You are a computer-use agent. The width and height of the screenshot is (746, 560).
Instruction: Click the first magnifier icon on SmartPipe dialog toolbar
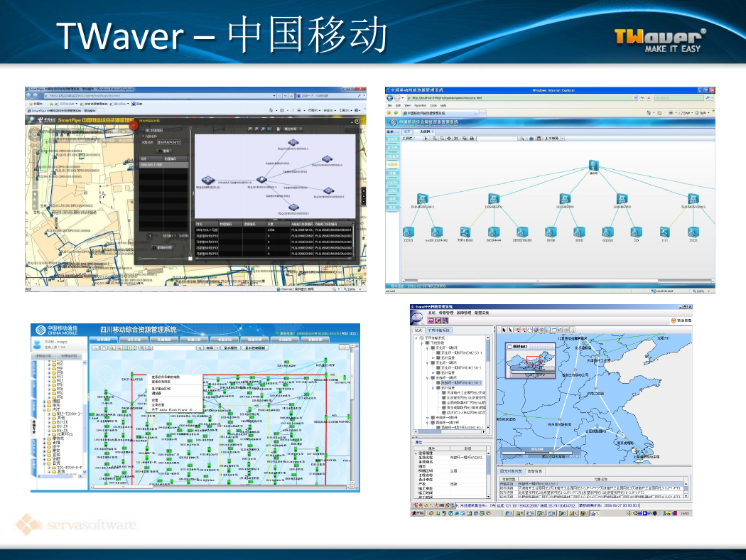[250, 129]
